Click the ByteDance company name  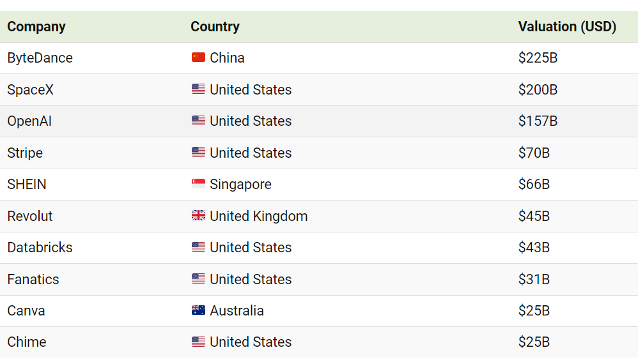(40, 57)
